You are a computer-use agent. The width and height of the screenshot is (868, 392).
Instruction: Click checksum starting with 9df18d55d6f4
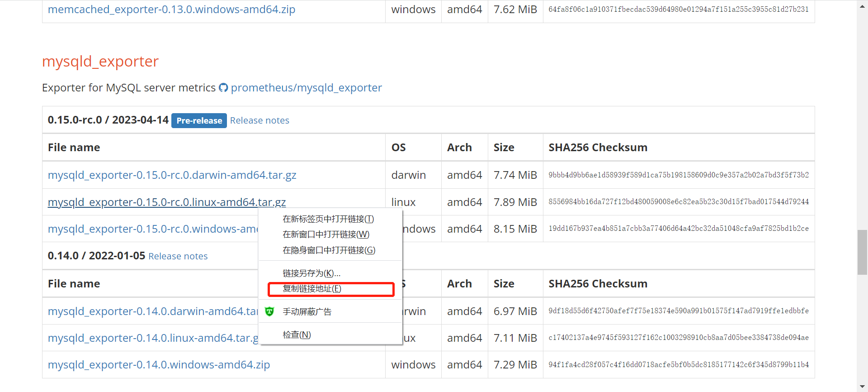pos(679,311)
